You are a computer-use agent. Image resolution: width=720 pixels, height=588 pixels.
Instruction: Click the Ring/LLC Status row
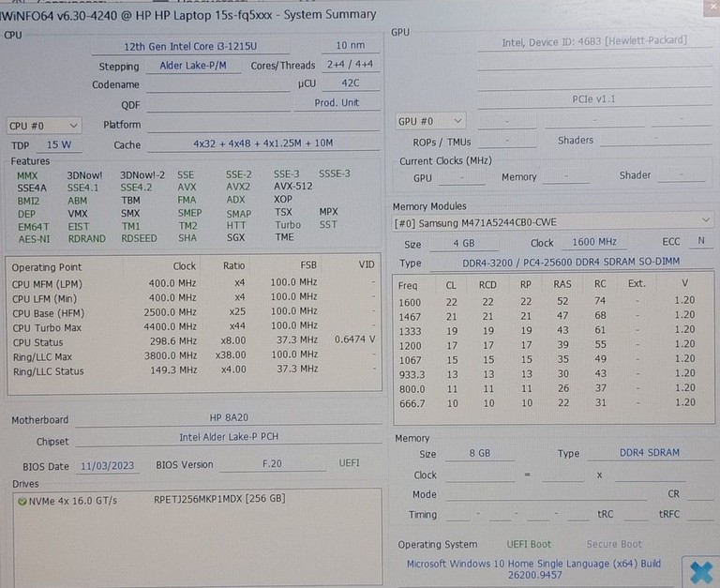(194, 370)
